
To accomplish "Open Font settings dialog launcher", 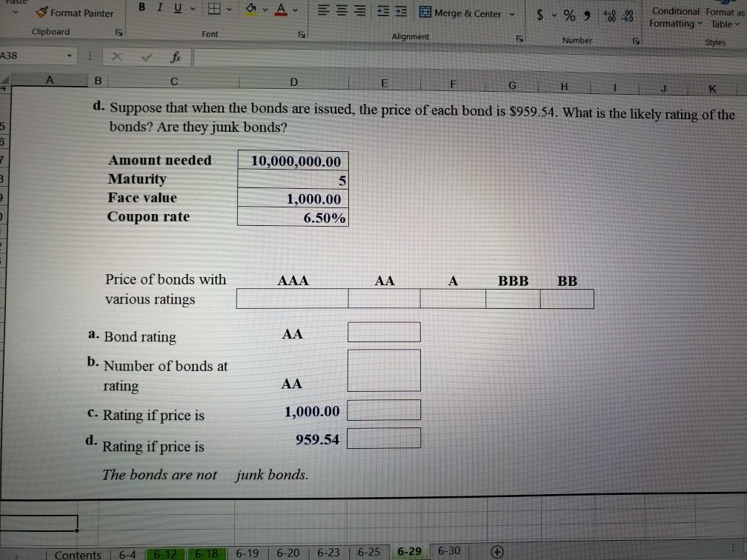I will click(x=302, y=34).
